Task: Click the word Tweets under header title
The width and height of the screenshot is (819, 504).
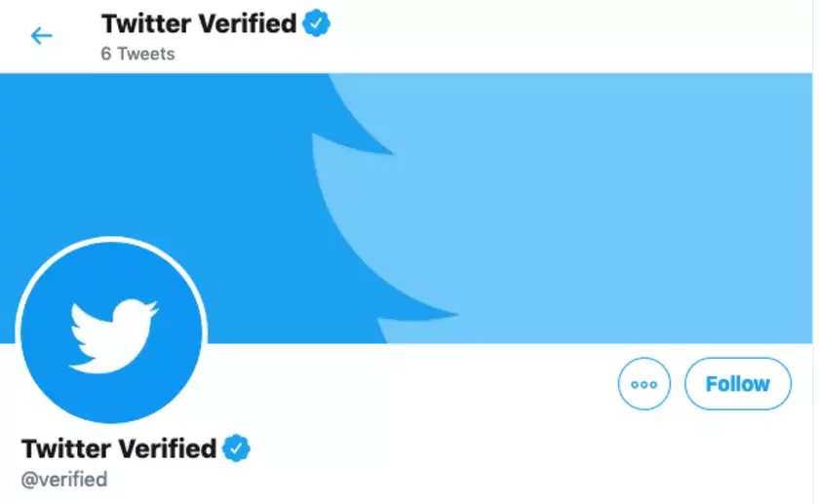Action: (x=146, y=54)
